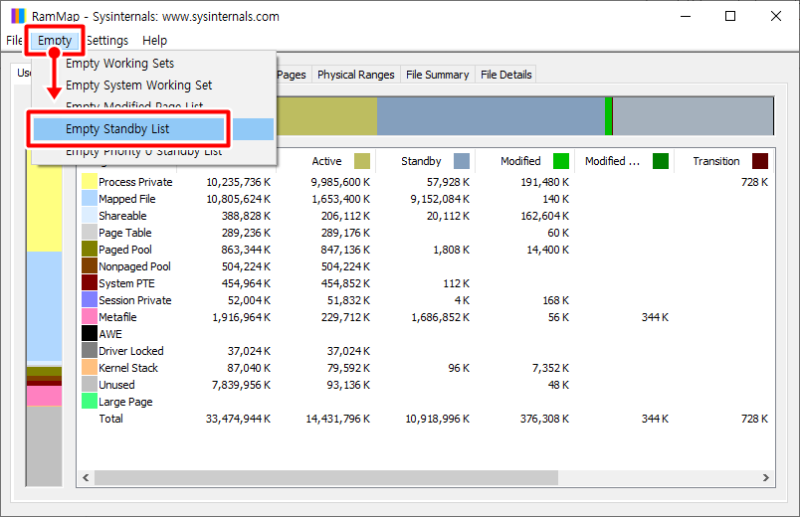The image size is (800, 517).
Task: Click the horizontal scrollbar right arrow
Action: click(x=766, y=478)
